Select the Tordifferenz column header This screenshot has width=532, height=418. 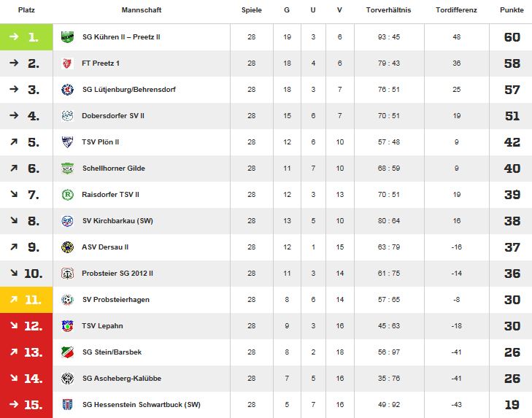[456, 9]
